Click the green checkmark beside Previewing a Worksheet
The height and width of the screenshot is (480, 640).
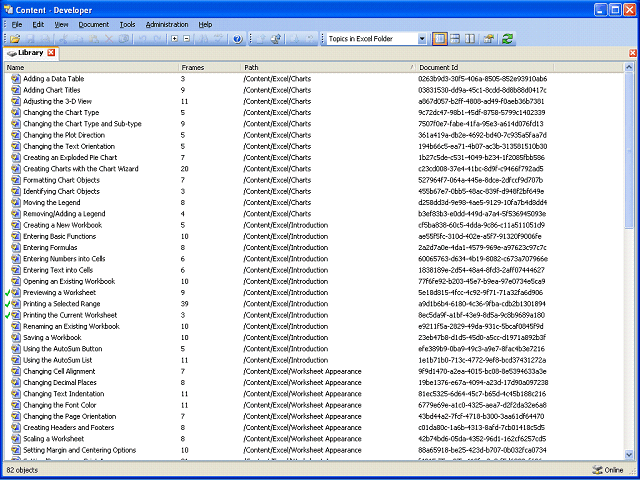coord(8,293)
